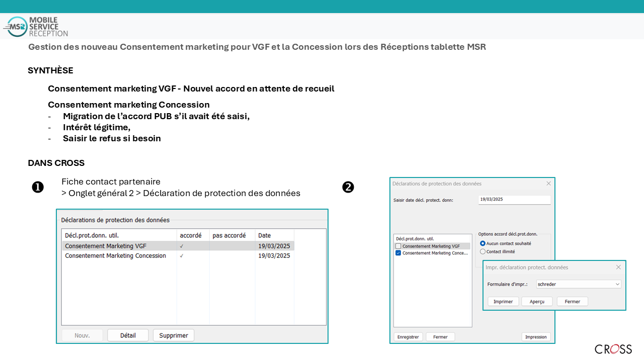The height and width of the screenshot is (362, 644).
Task: Open the Formulaire d'impr. dropdown
Action: [579, 284]
